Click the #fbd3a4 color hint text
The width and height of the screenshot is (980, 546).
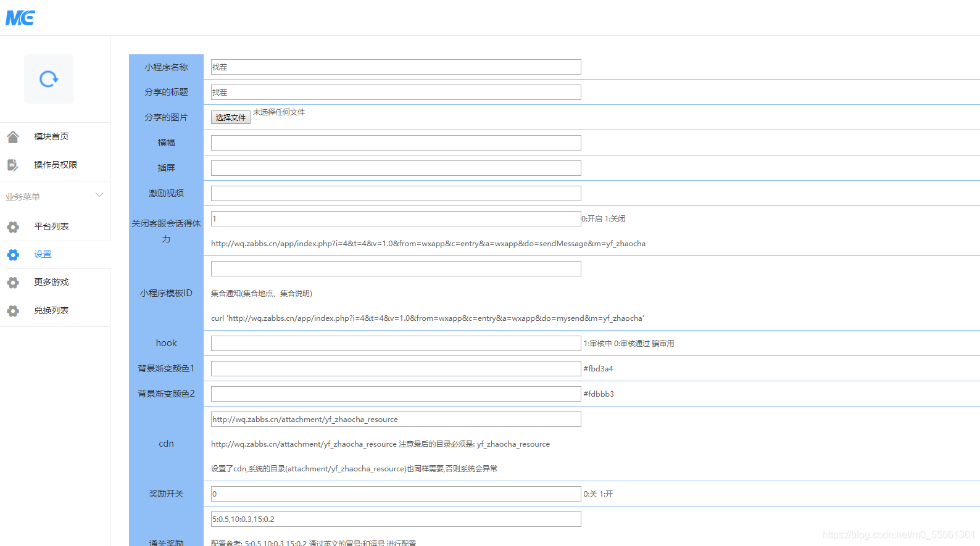pyautogui.click(x=599, y=369)
